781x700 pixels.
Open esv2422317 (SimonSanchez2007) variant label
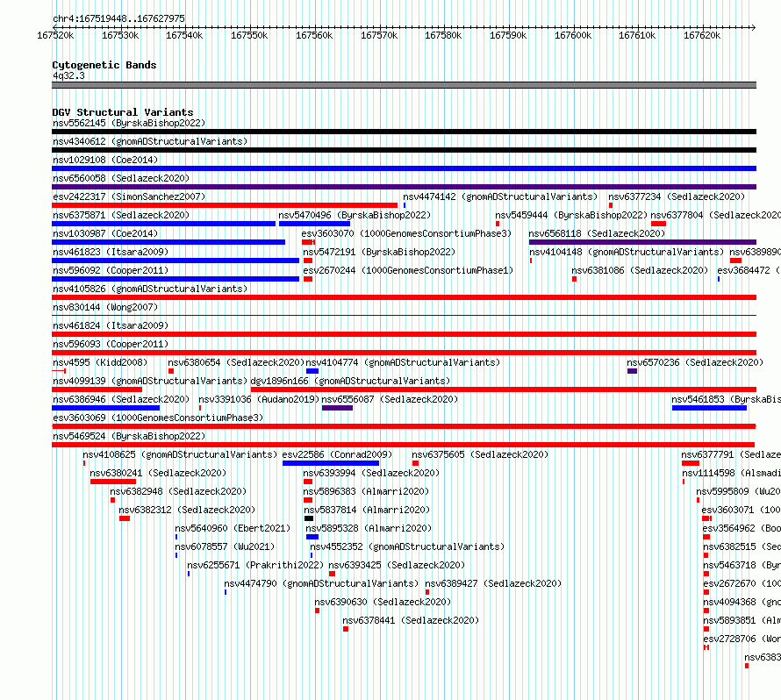tap(129, 196)
